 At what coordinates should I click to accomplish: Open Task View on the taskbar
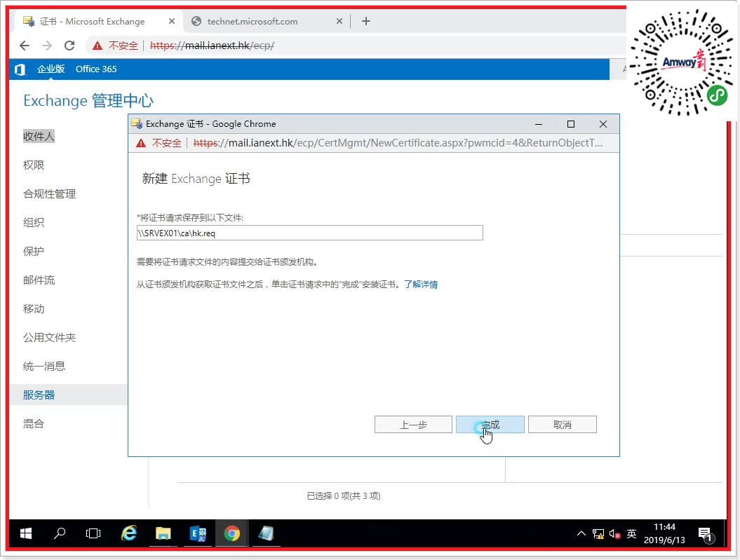[93, 533]
